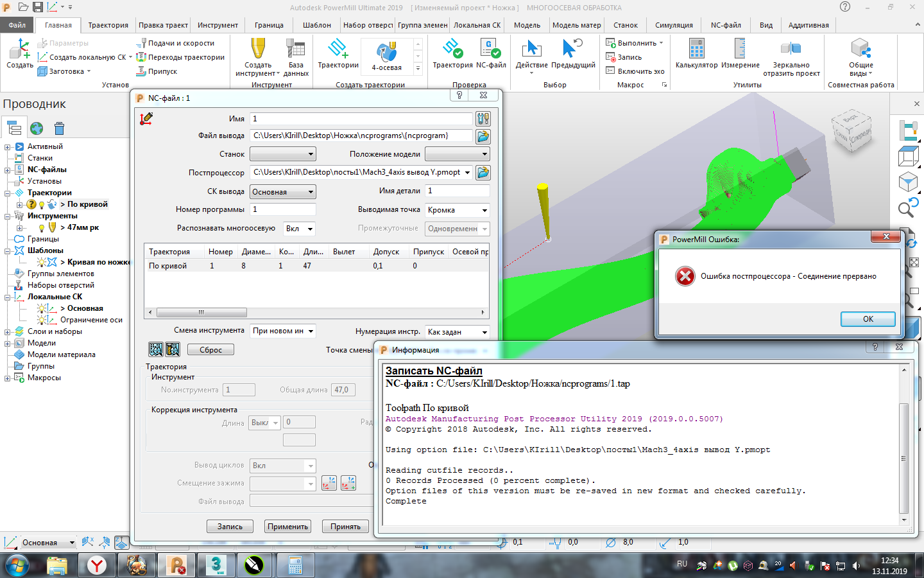Open the Нумерация инстр. dropdown
Screen dimensions: 924x578
pyautogui.click(x=458, y=332)
